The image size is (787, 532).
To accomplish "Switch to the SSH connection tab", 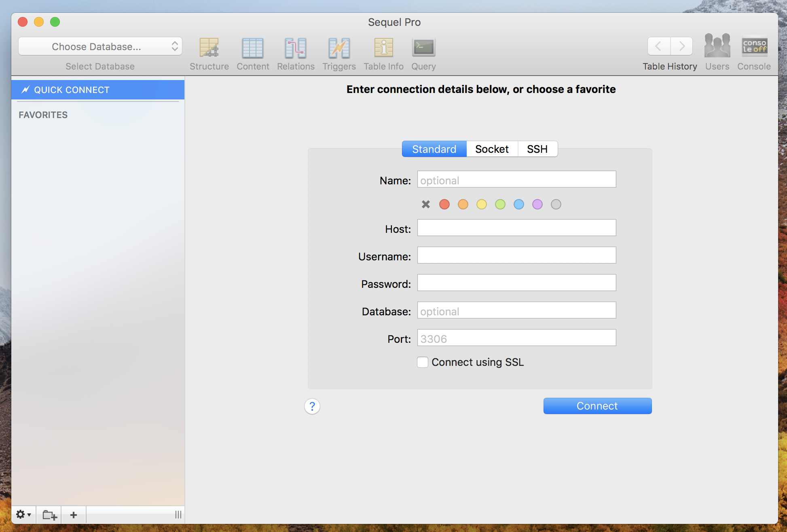I will tap(537, 149).
